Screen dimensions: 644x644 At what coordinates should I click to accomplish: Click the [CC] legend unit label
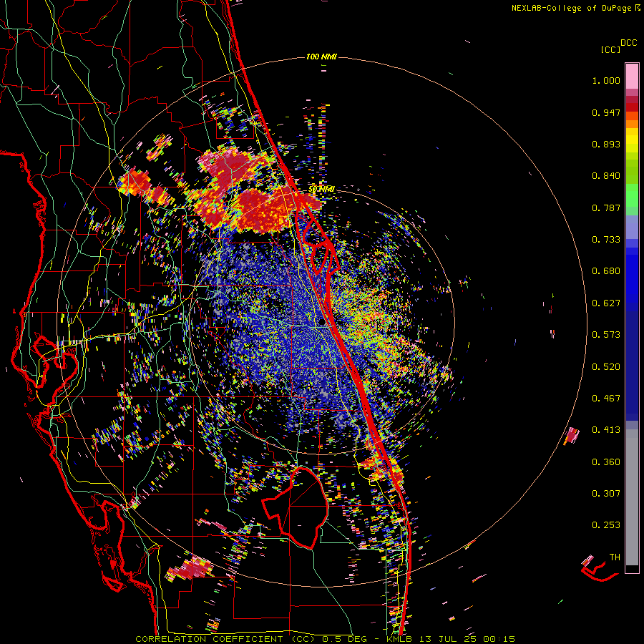coord(611,49)
